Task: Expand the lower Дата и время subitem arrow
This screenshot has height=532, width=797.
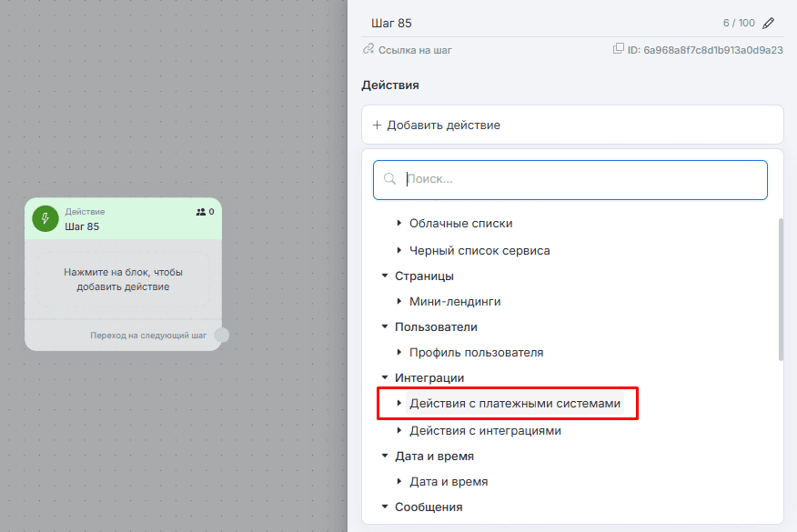Action: coord(399,481)
